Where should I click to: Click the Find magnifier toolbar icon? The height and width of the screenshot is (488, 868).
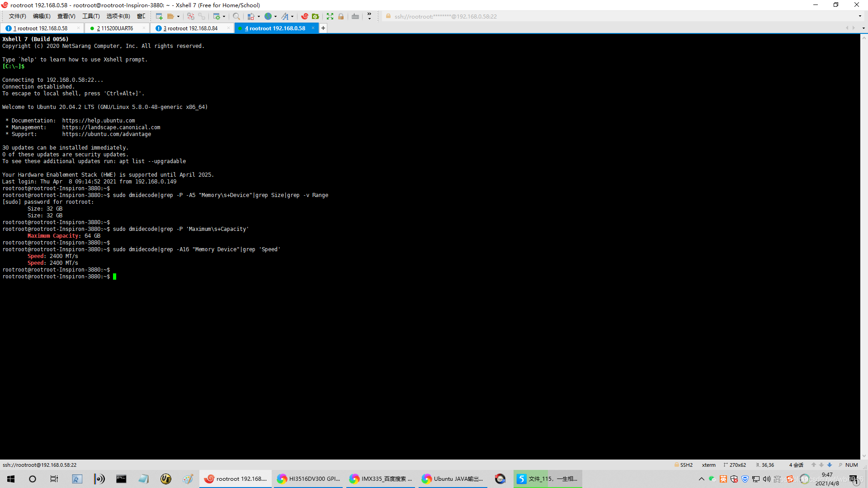pos(236,16)
